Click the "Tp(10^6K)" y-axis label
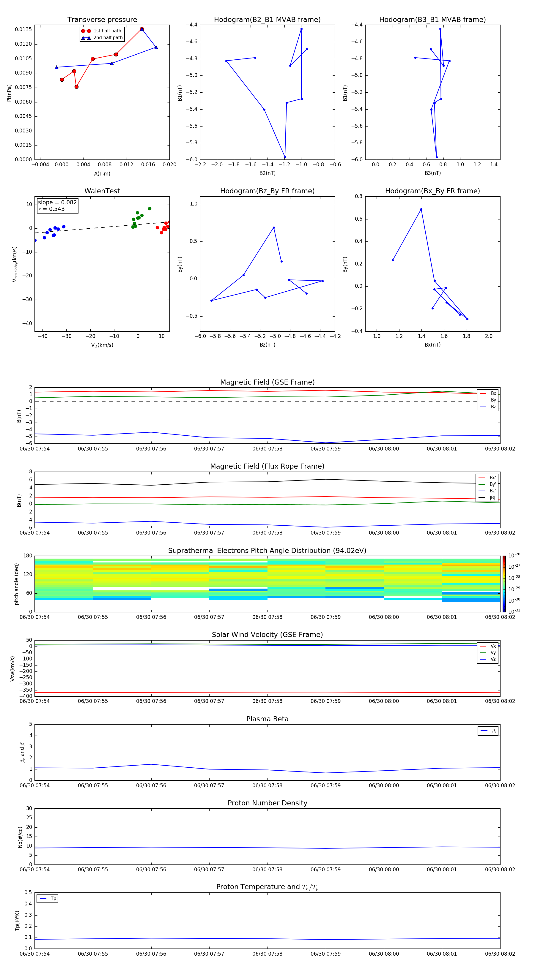This screenshot has height=980, width=535. point(17,921)
